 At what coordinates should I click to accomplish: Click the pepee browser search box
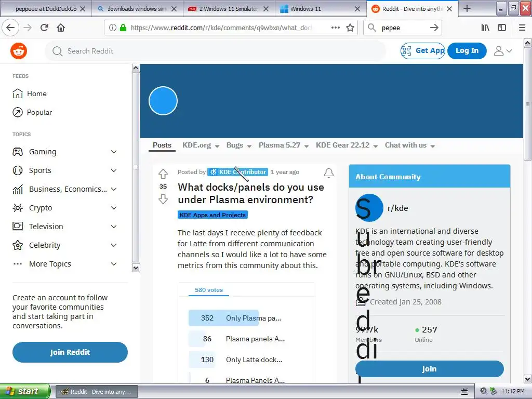pos(404,28)
